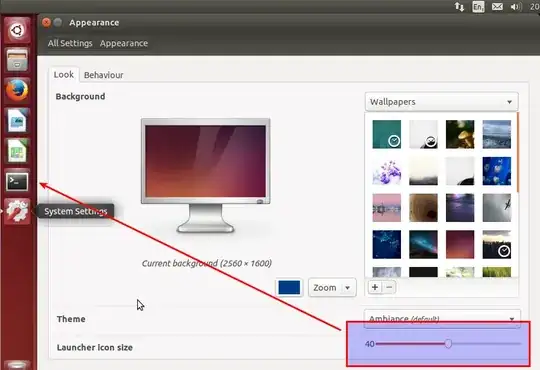Click the blue background color swatch
The image size is (540, 370).
pyautogui.click(x=289, y=287)
